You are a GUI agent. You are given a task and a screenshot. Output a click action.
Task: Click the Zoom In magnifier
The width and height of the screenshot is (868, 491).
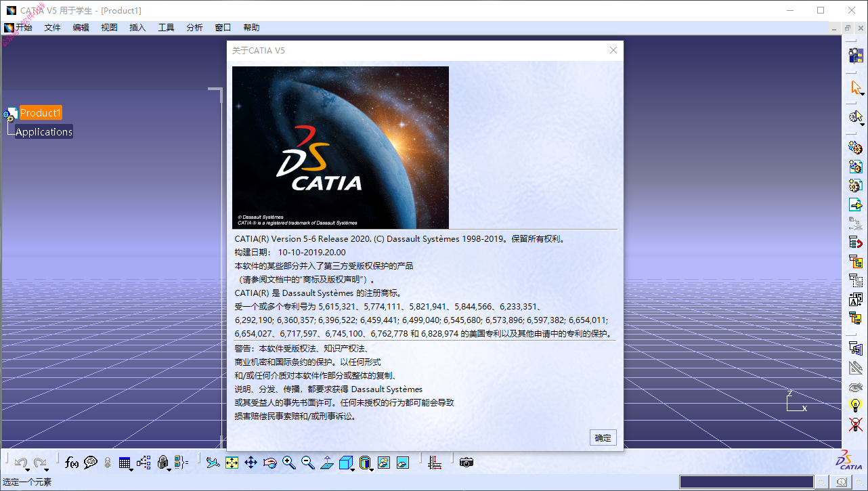[x=289, y=463]
